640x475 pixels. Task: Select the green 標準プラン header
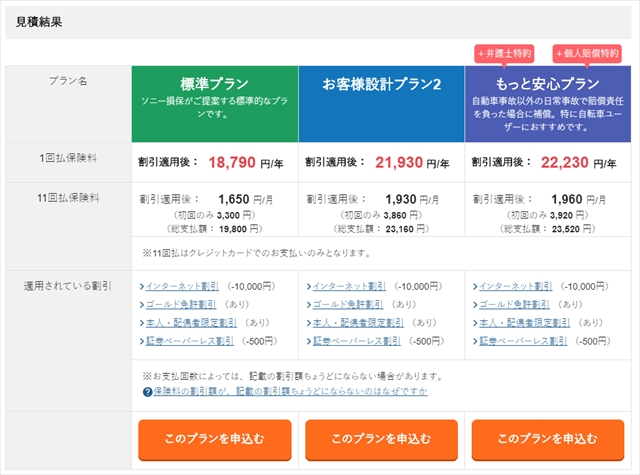pyautogui.click(x=215, y=103)
